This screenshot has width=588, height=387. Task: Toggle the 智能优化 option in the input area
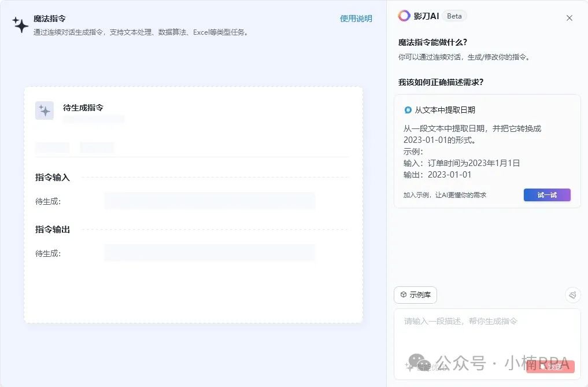click(425, 366)
